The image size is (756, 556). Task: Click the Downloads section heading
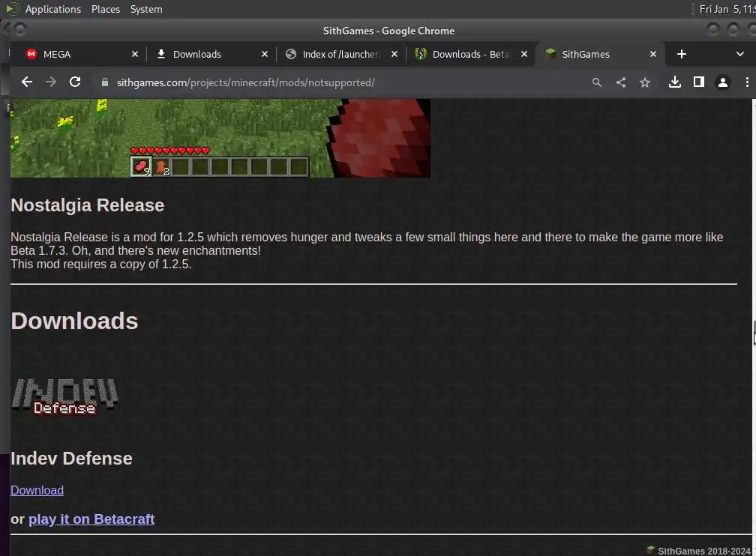pos(74,321)
